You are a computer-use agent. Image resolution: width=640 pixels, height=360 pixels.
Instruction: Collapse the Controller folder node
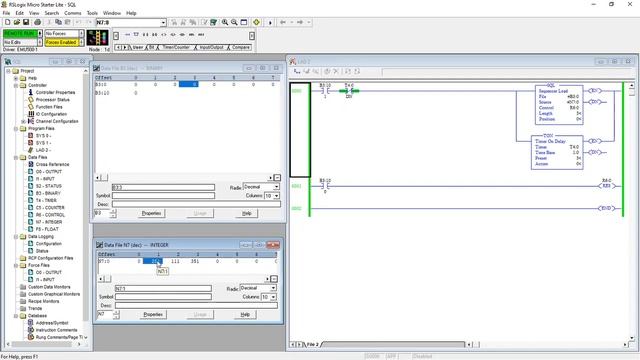click(x=16, y=85)
